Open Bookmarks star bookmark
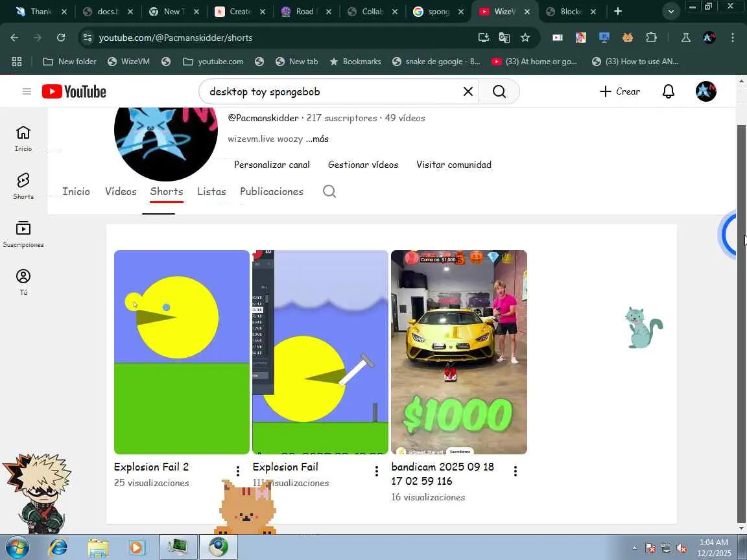The height and width of the screenshot is (560, 747). (355, 62)
